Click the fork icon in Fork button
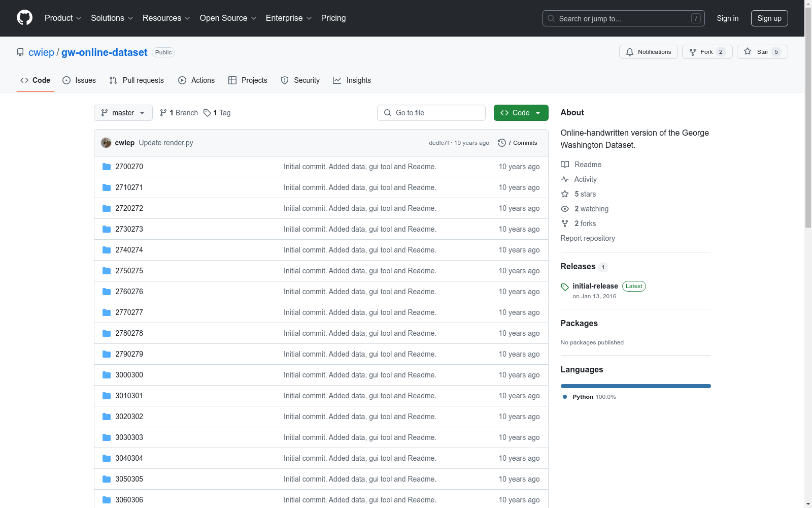 693,52
